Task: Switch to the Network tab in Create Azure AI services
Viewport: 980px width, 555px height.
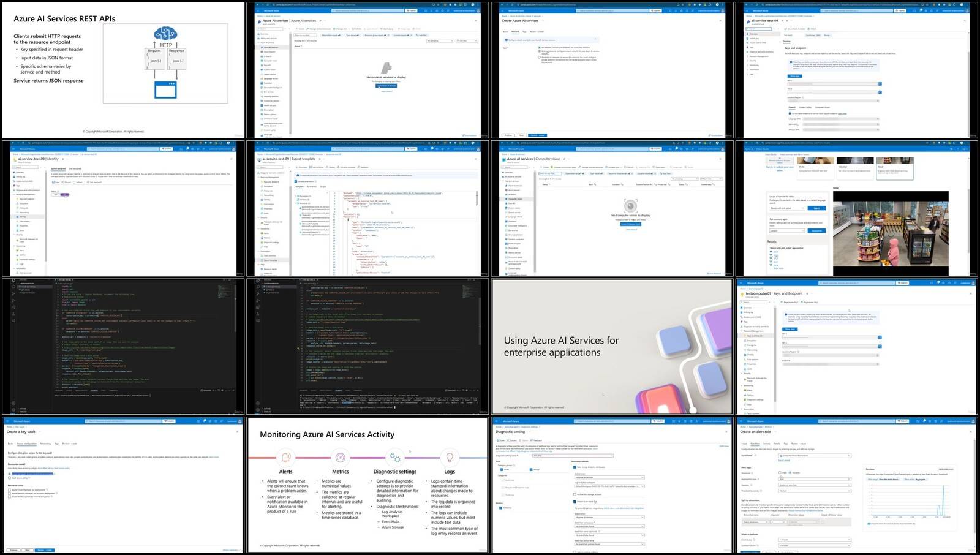Action: click(x=515, y=31)
